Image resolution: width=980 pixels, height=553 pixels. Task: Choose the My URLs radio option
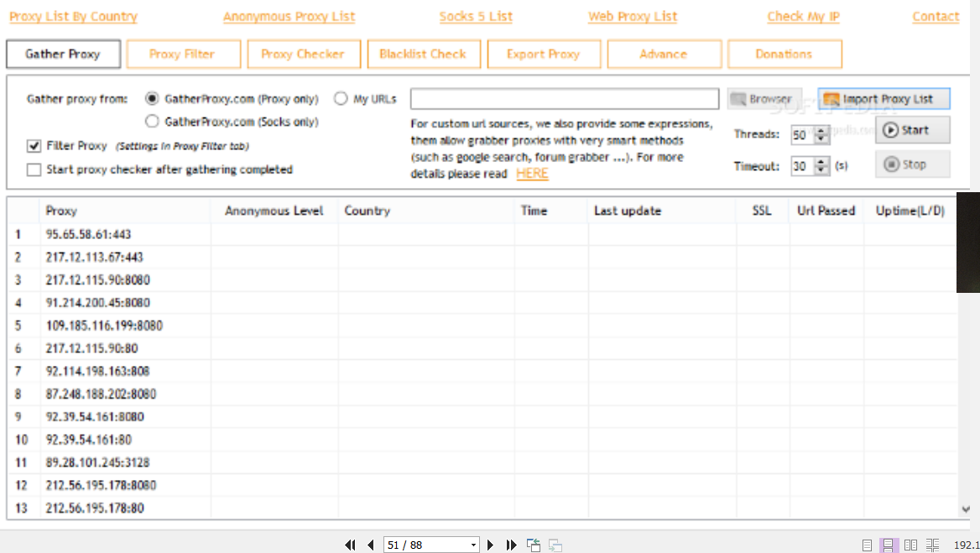point(341,99)
